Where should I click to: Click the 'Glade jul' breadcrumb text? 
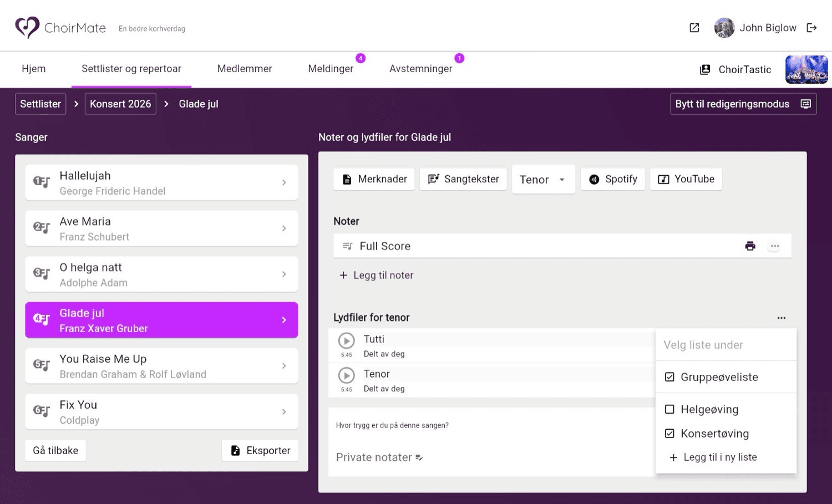[x=199, y=104]
